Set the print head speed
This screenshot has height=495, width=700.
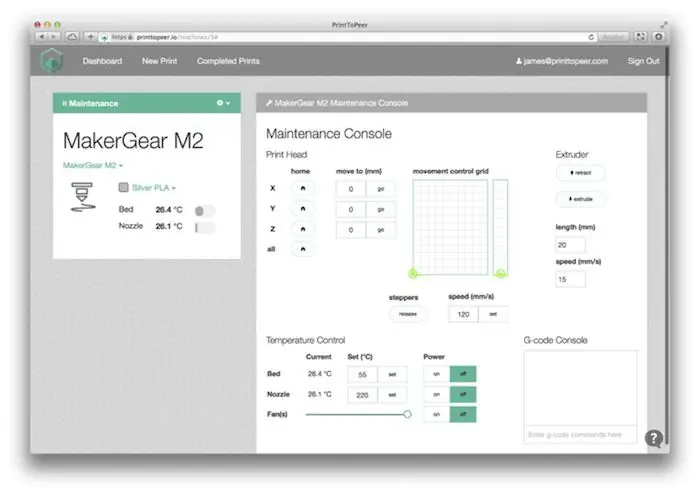(x=493, y=314)
